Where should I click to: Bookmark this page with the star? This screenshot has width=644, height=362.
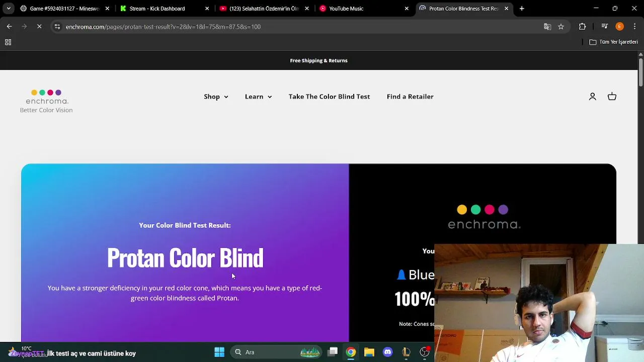tap(561, 27)
